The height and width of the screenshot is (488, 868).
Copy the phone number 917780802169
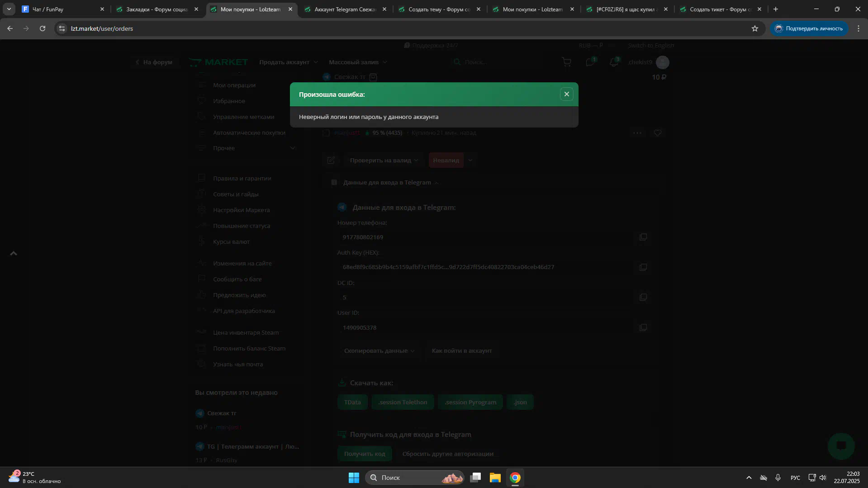(643, 237)
